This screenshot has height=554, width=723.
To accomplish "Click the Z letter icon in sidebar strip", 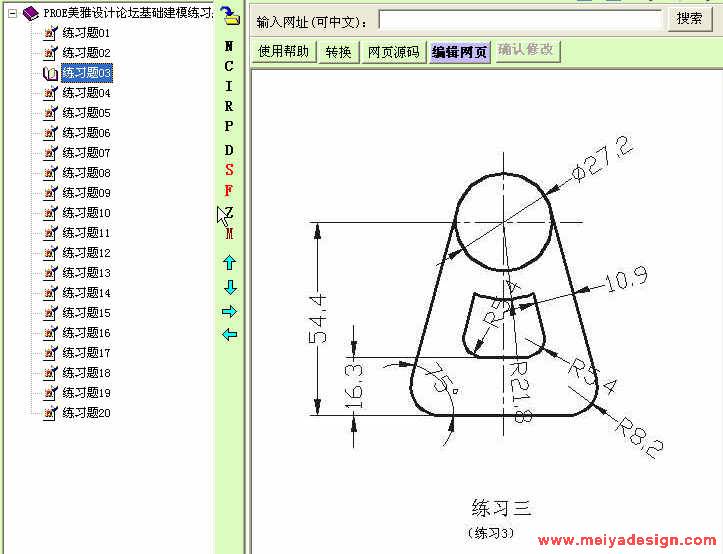I will click(x=230, y=213).
